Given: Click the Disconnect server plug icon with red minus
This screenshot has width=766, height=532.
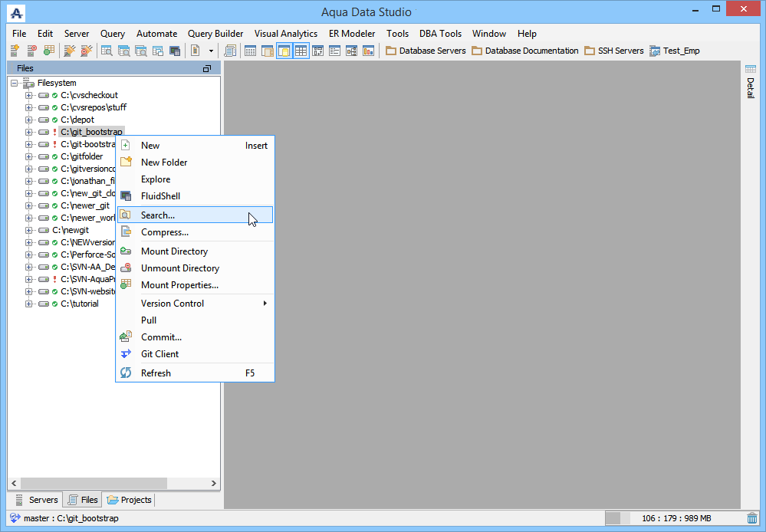Looking at the screenshot, I should tap(87, 51).
